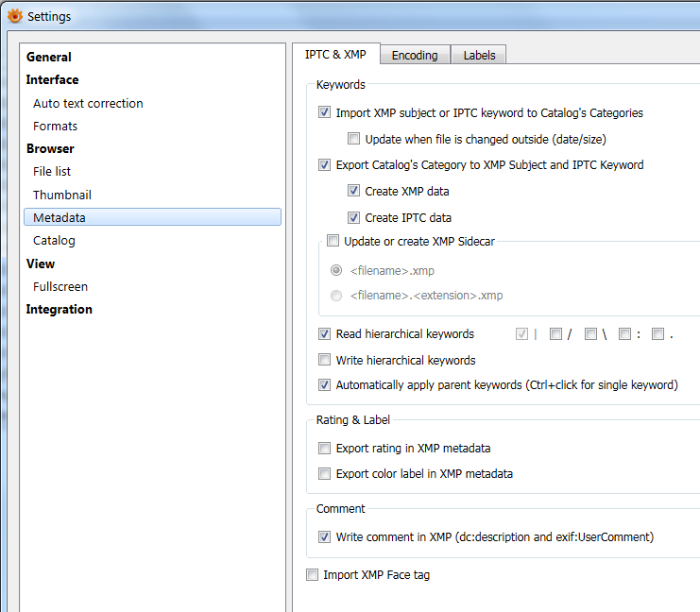Screen dimensions: 700x612
Task: Uncheck Create IPTC data option
Action: pos(354,218)
